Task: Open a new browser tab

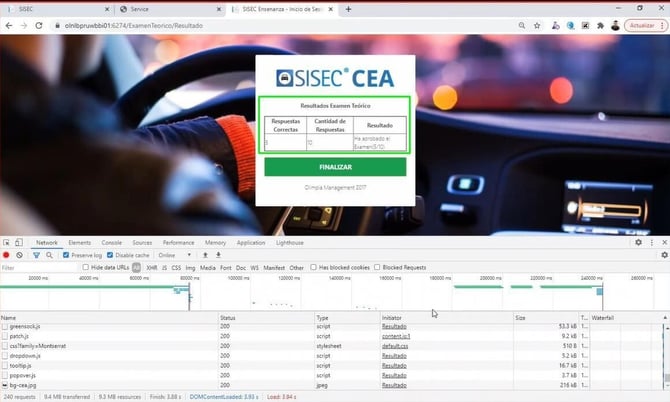Action: point(348,9)
